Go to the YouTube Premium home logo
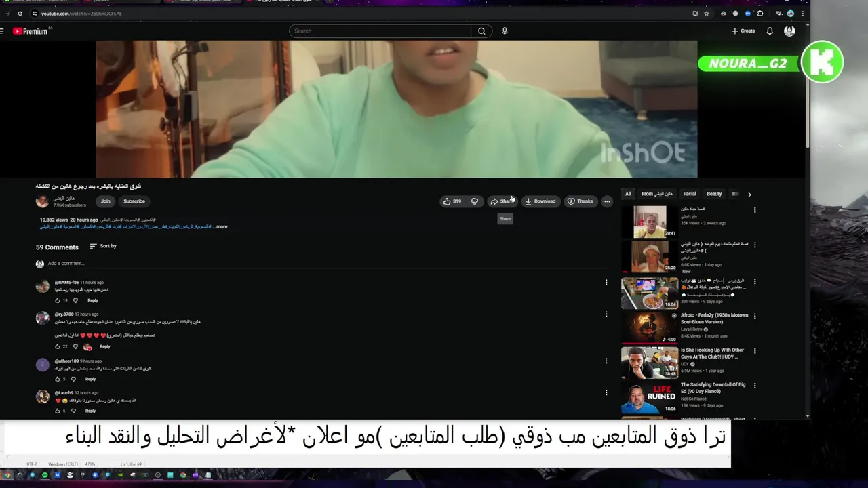The image size is (868, 488). pos(30,31)
